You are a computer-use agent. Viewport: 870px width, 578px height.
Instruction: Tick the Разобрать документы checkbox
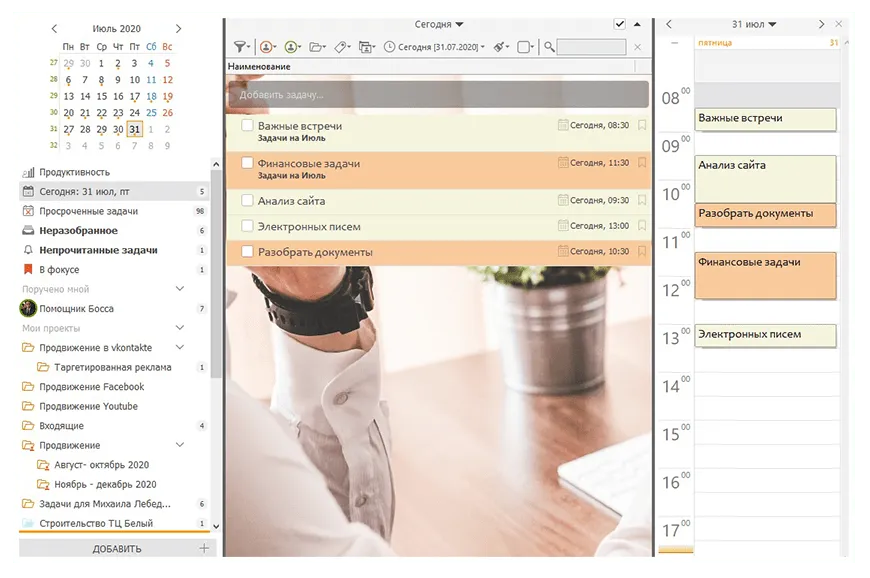[x=247, y=252]
